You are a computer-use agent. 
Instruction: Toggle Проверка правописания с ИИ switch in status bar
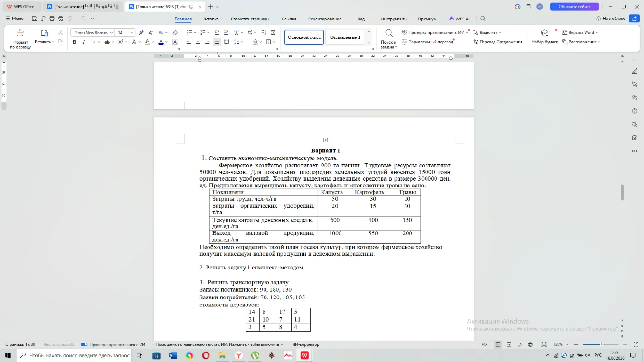(x=84, y=344)
